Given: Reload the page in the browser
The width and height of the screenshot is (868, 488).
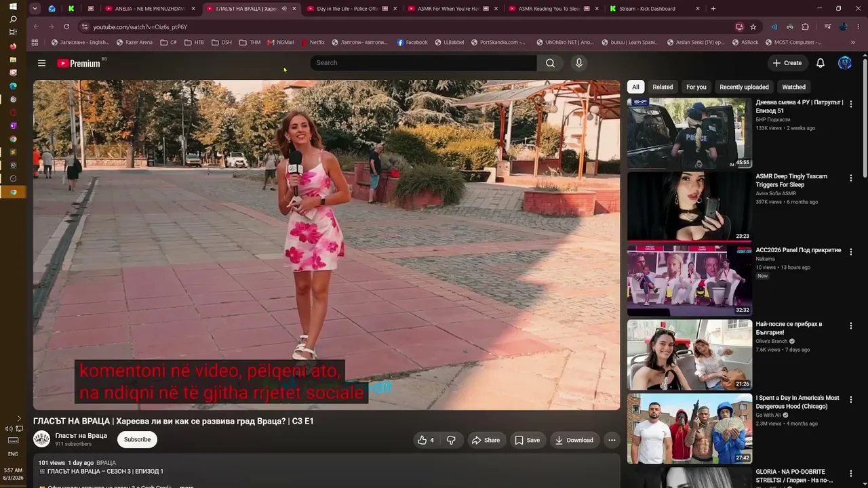Looking at the screenshot, I should click(x=66, y=26).
